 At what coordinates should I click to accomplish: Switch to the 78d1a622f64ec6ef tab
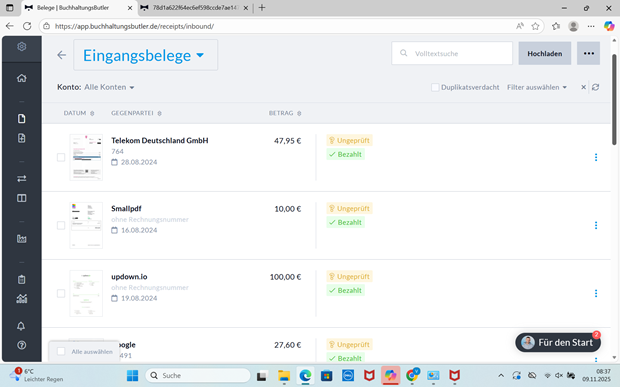(195, 8)
